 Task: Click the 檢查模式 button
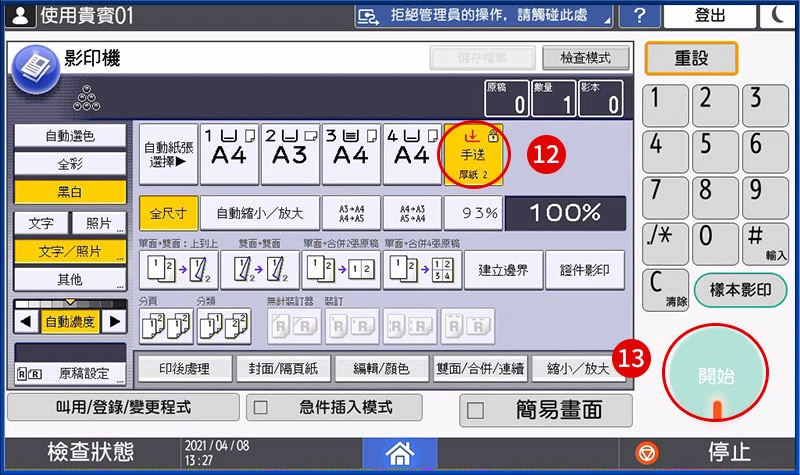click(x=585, y=58)
